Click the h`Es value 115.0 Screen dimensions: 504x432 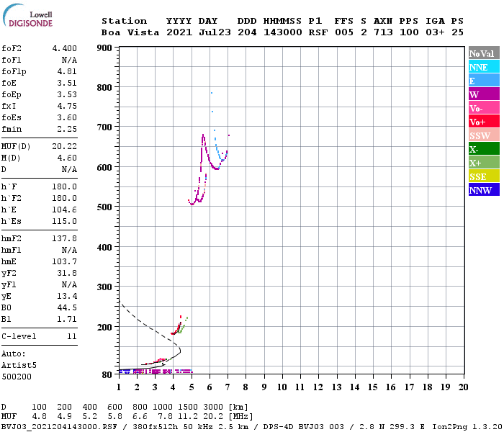click(x=65, y=221)
